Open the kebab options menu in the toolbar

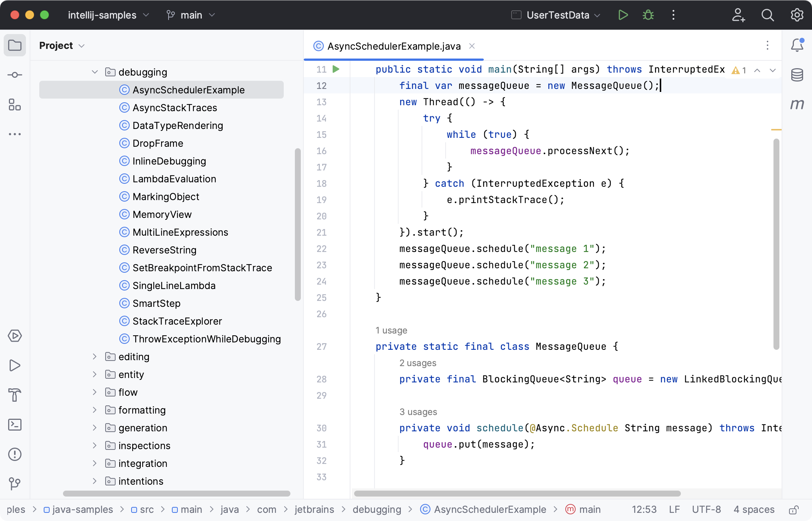coord(673,15)
